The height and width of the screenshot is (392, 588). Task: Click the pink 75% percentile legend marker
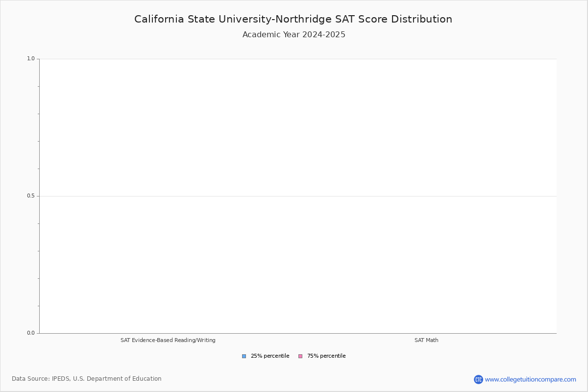tap(300, 356)
